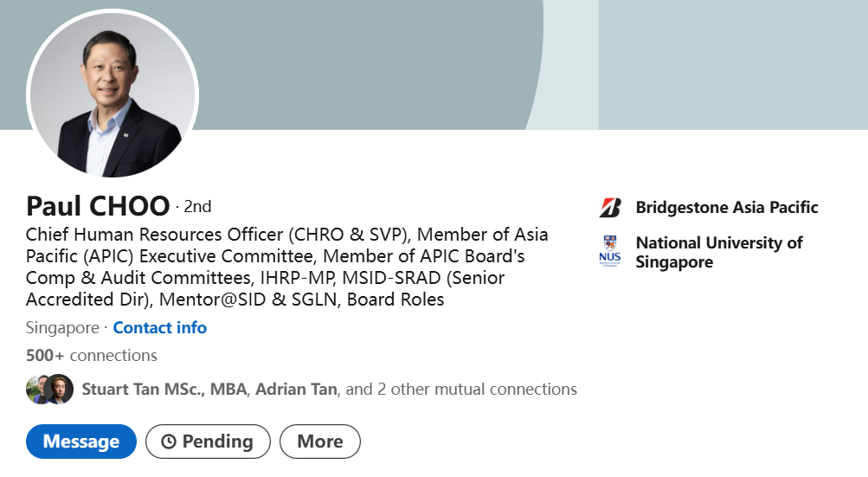Click the Bridgestone logo icon
This screenshot has height=477, width=868.
click(610, 208)
